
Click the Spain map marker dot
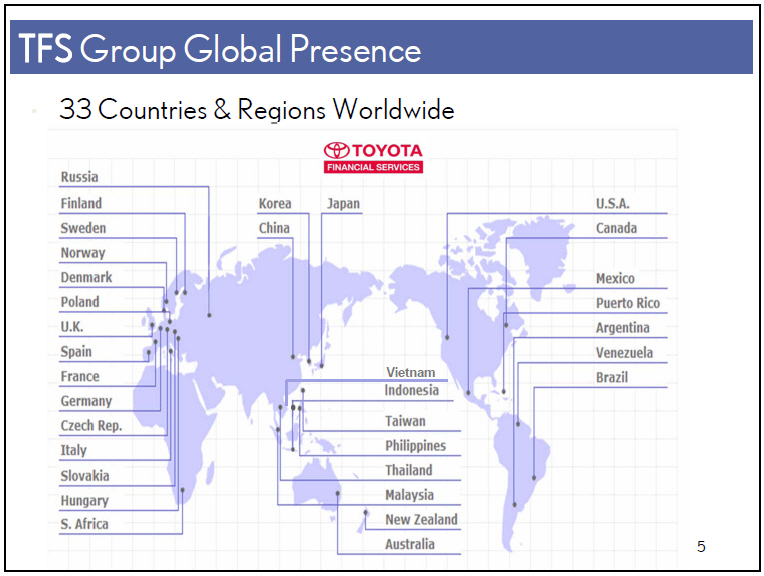[149, 352]
